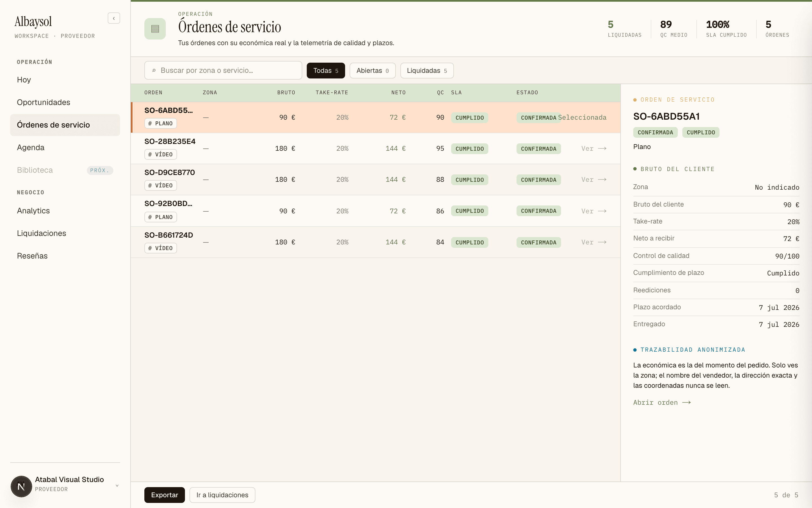Select order SO-28B235E4 name
This screenshot has width=812, height=508.
coord(170,141)
